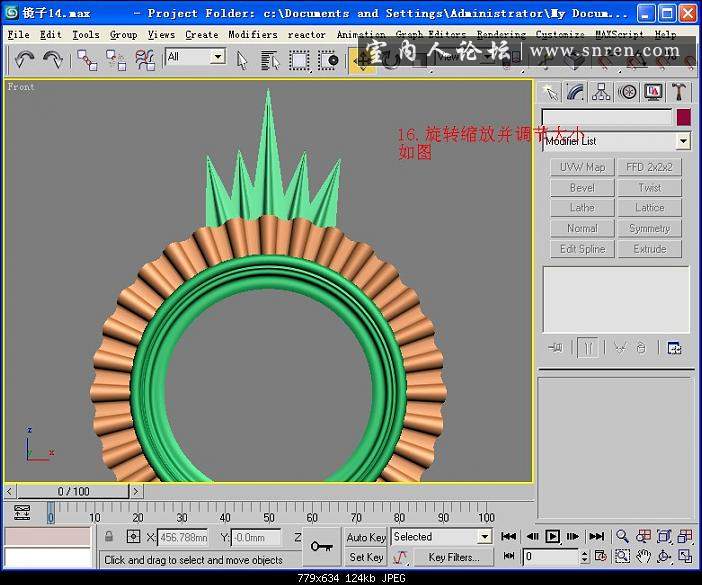Image resolution: width=702 pixels, height=585 pixels.
Task: Open the reactor menu
Action: pos(307,34)
